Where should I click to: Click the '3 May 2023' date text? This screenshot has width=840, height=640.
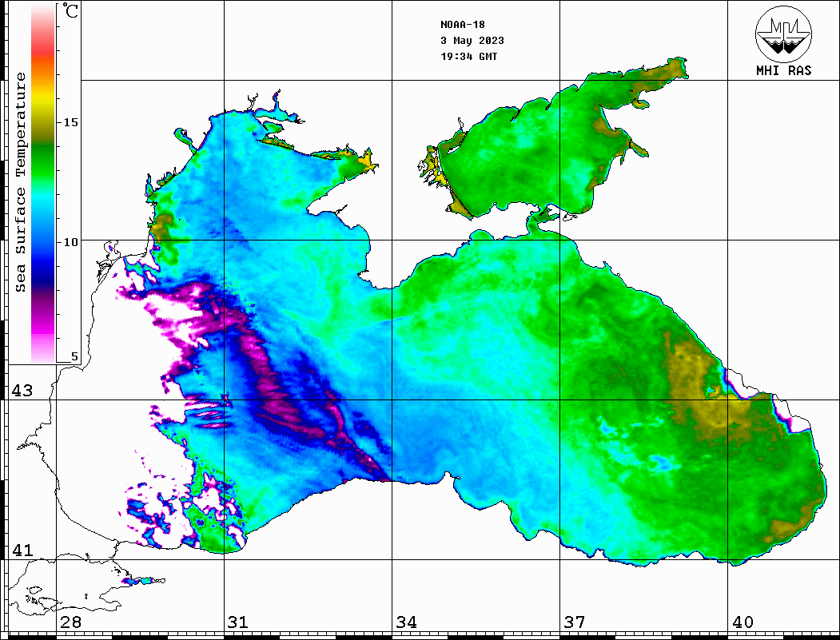[472, 41]
